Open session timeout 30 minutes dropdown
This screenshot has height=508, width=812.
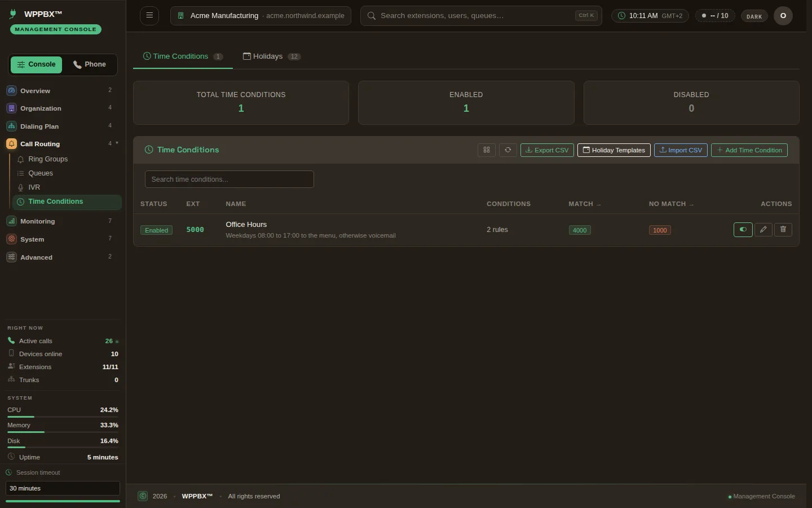coord(63,488)
